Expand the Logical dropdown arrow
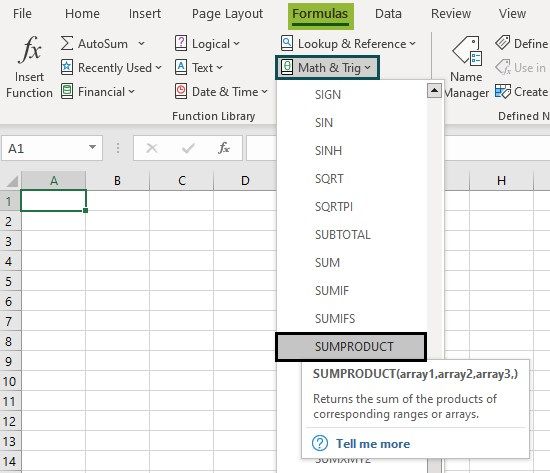 pos(236,44)
